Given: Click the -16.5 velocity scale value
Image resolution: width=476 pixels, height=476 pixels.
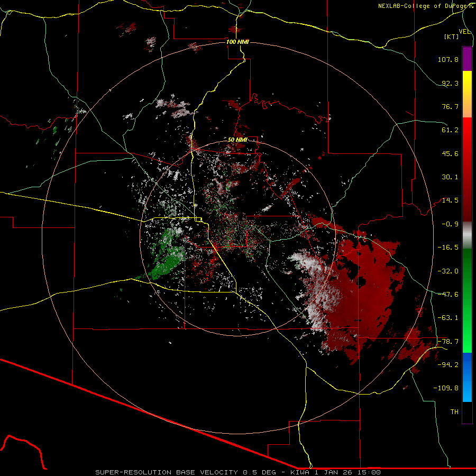Looking at the screenshot, I should (x=448, y=248).
